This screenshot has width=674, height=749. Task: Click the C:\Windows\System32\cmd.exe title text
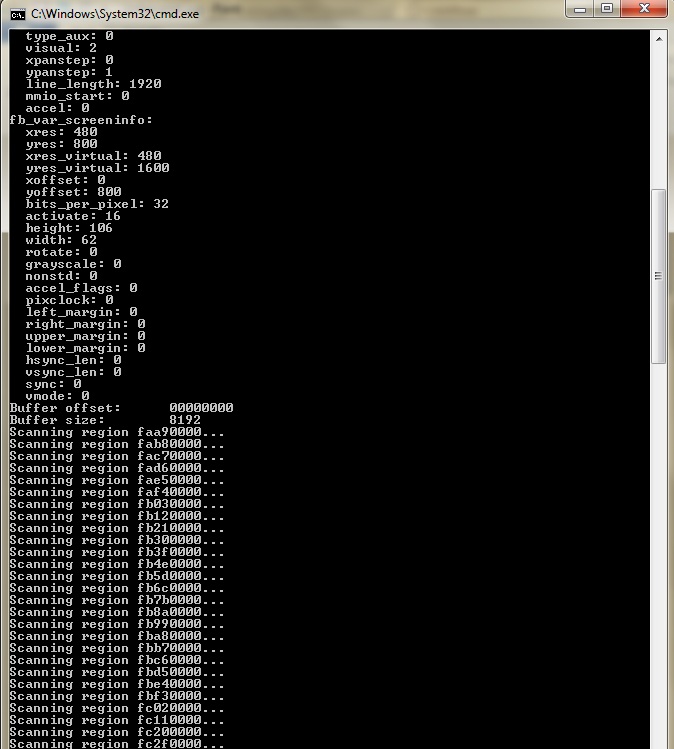point(115,14)
